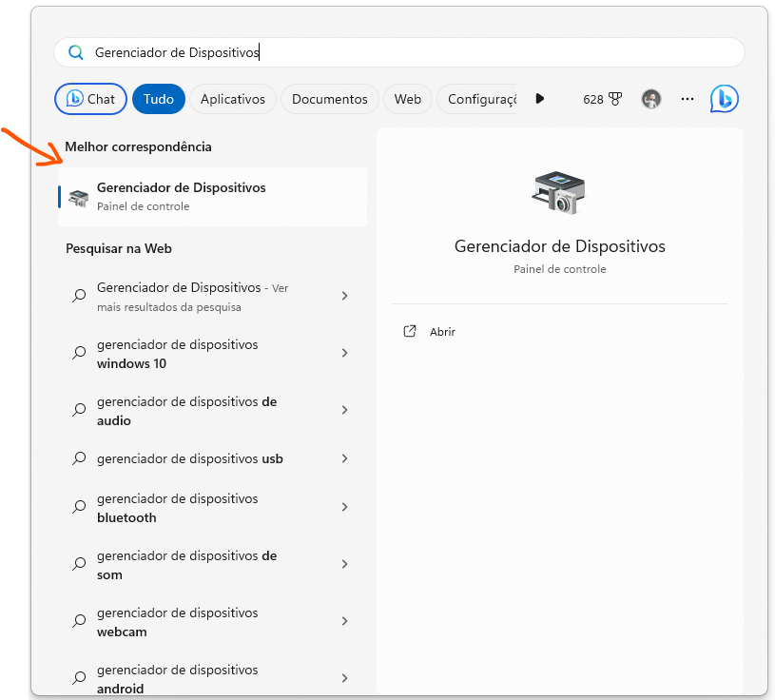Click search icon beside 'windows 10' suggestion
This screenshot has height=700, width=775.
pyautogui.click(x=79, y=353)
